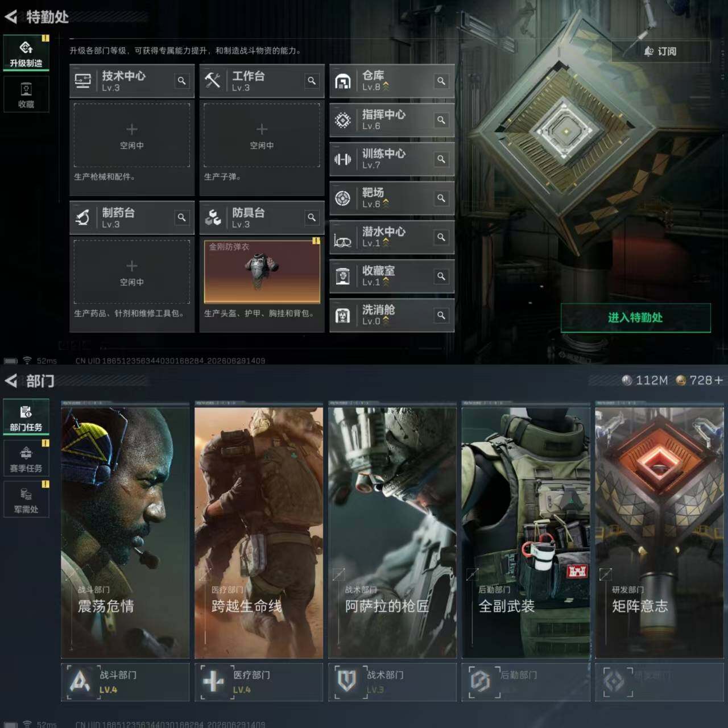Click the plus next to 728 currency

(x=719, y=380)
